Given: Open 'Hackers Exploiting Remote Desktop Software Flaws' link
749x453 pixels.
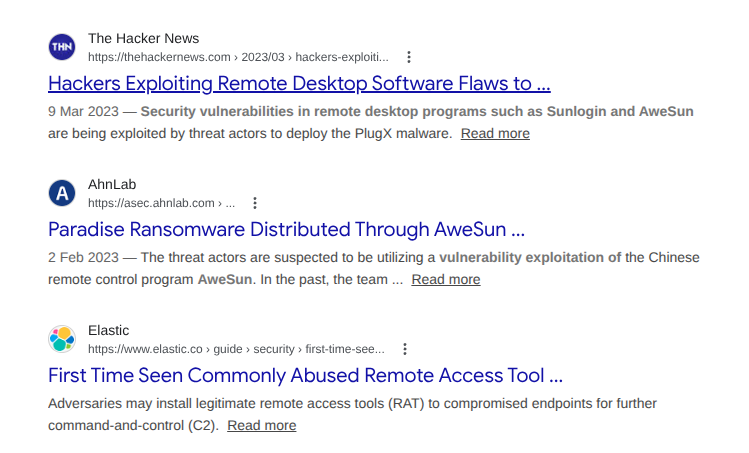Looking at the screenshot, I should pyautogui.click(x=299, y=84).
